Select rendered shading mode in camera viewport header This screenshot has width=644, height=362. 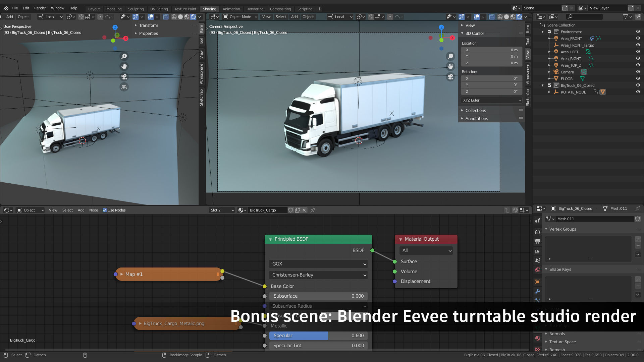519,17
